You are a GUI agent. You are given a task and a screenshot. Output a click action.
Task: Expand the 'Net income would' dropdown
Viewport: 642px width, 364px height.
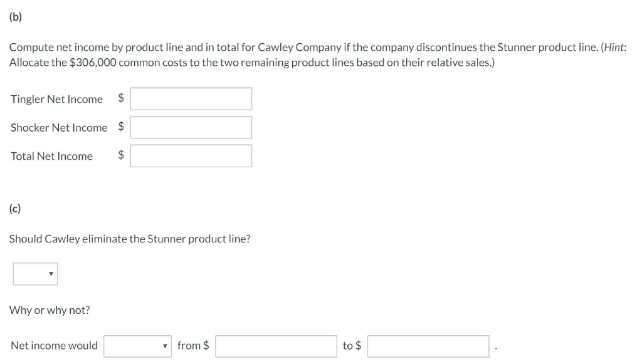tap(138, 346)
